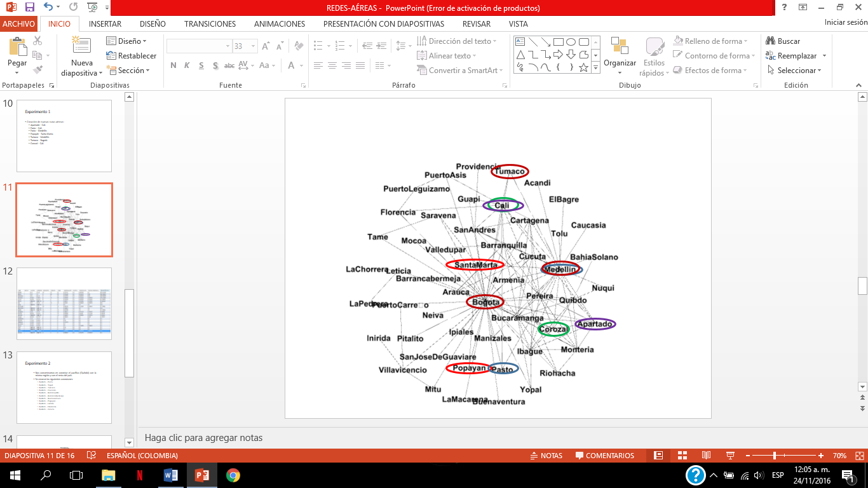Align text left in Párrafo group

pyautogui.click(x=318, y=65)
